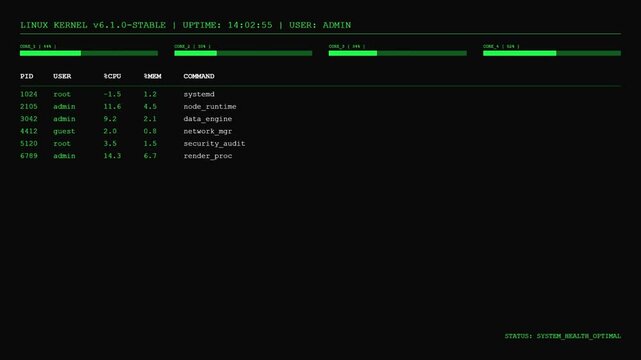Select PID 4412 in the process table
641x360 pixels.
(29, 131)
